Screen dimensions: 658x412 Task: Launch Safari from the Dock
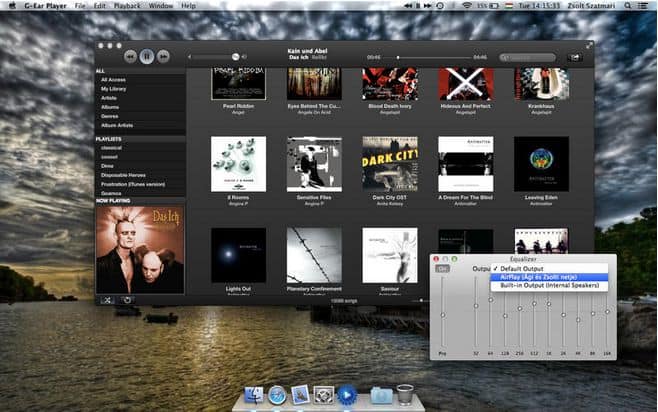[x=277, y=395]
